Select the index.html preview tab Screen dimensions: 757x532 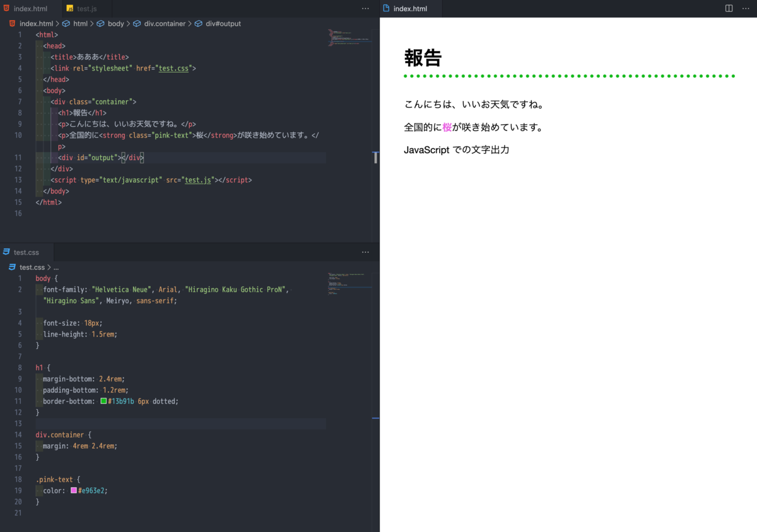(411, 9)
